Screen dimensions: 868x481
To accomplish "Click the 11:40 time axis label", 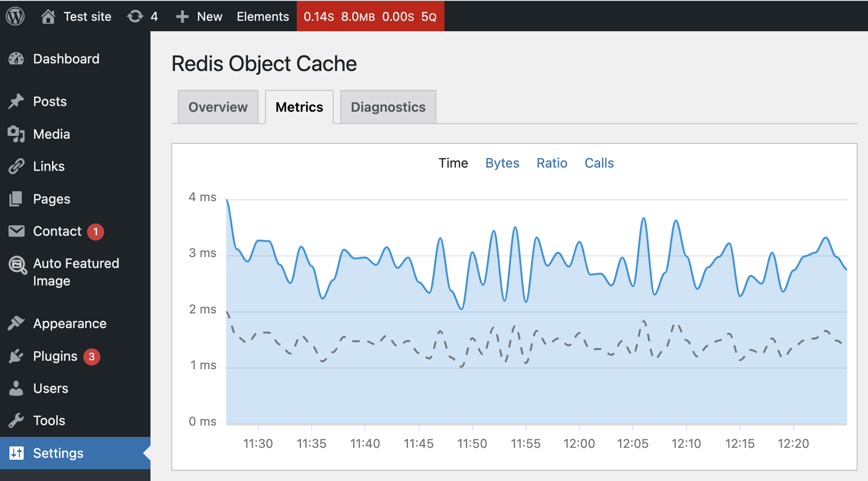I will click(x=365, y=444).
